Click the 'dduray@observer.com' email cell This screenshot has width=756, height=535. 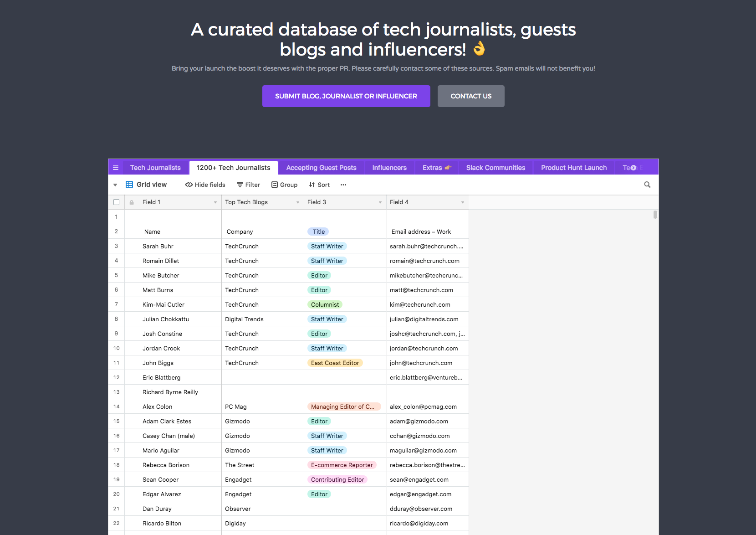tap(428, 509)
